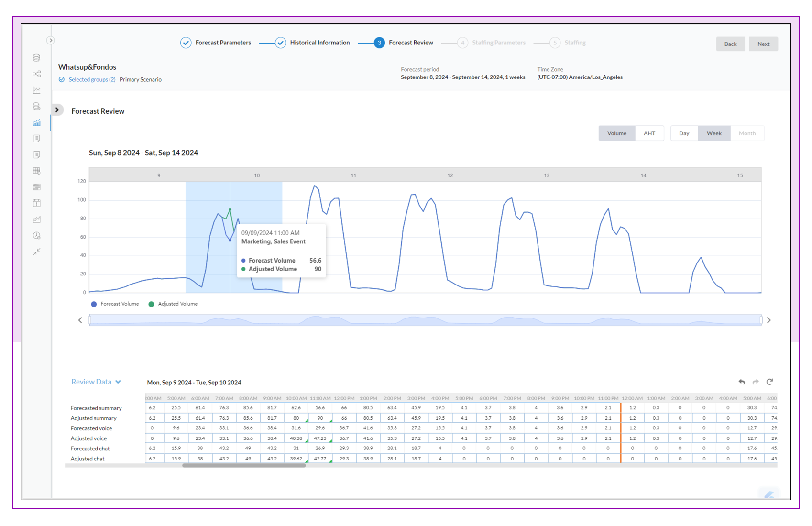Screen dimensions: 812x526
Task: Click the refresh icon above the data table
Action: [769, 382]
